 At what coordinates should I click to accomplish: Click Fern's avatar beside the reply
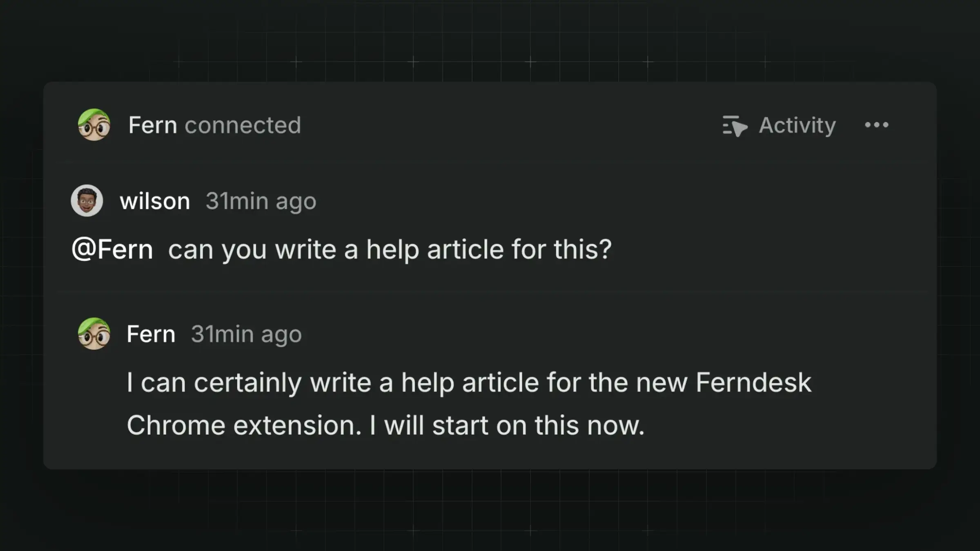[x=94, y=334]
